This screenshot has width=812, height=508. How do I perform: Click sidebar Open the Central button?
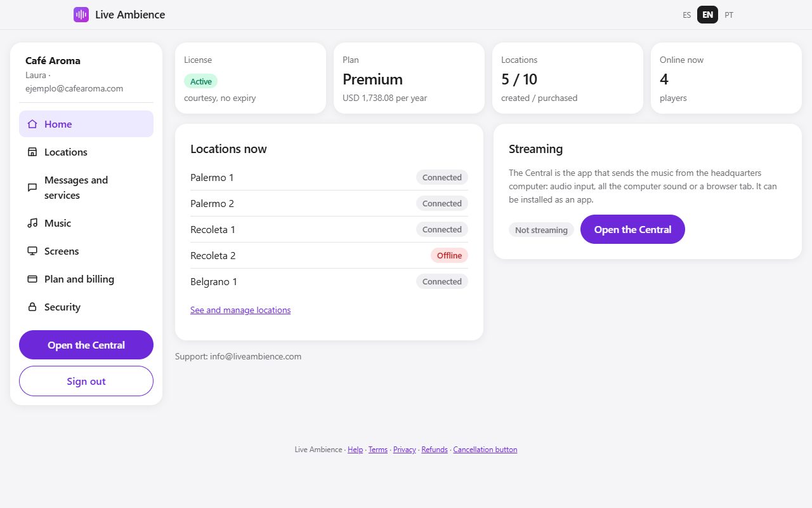[x=86, y=345]
